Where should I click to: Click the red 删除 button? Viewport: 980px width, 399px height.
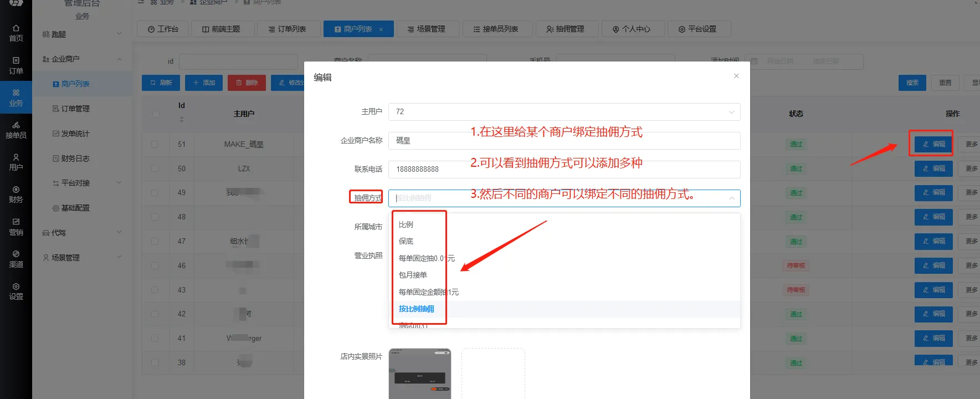247,83
